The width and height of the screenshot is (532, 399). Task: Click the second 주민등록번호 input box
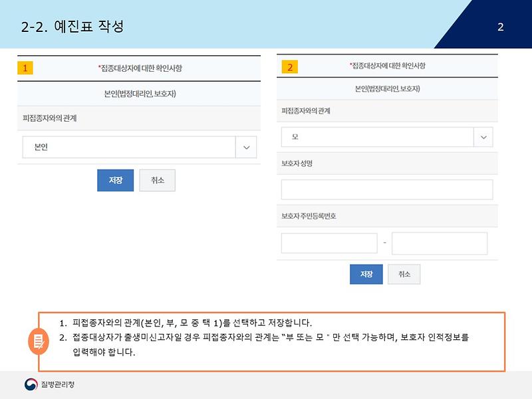pyautogui.click(x=439, y=241)
